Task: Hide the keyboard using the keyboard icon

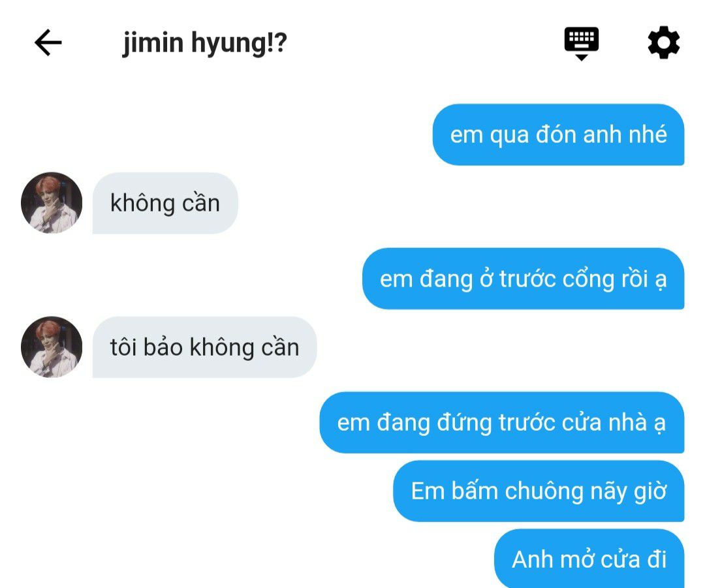Action: (x=582, y=44)
